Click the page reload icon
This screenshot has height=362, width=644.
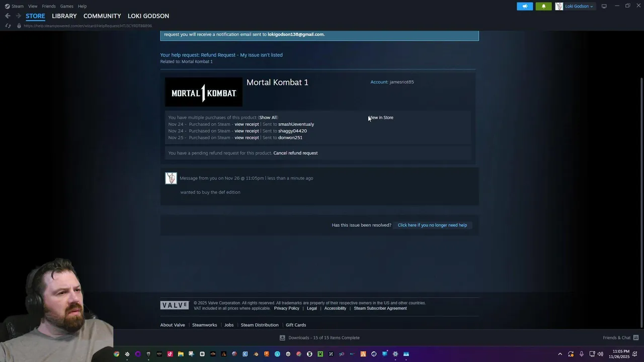(8, 26)
